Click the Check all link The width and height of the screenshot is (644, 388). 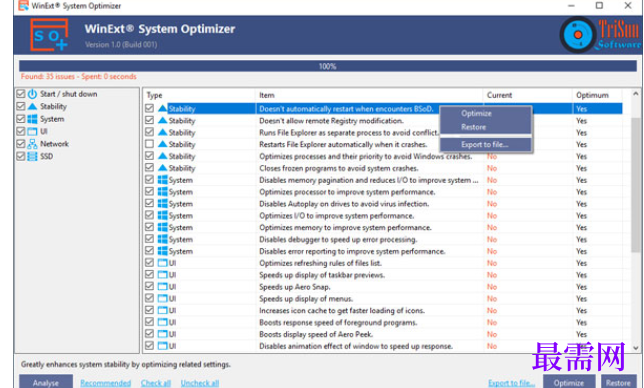(x=156, y=383)
